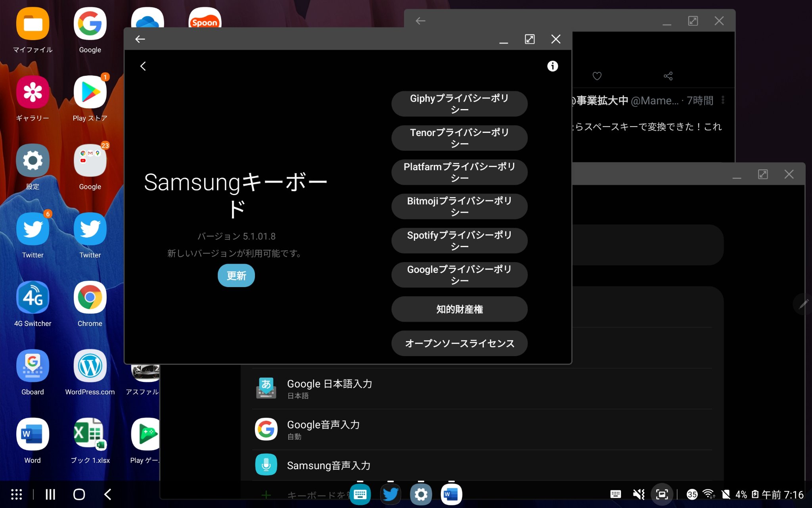Click back arrow in Twitter window title bar
This screenshot has height=508, width=812.
[x=420, y=21]
